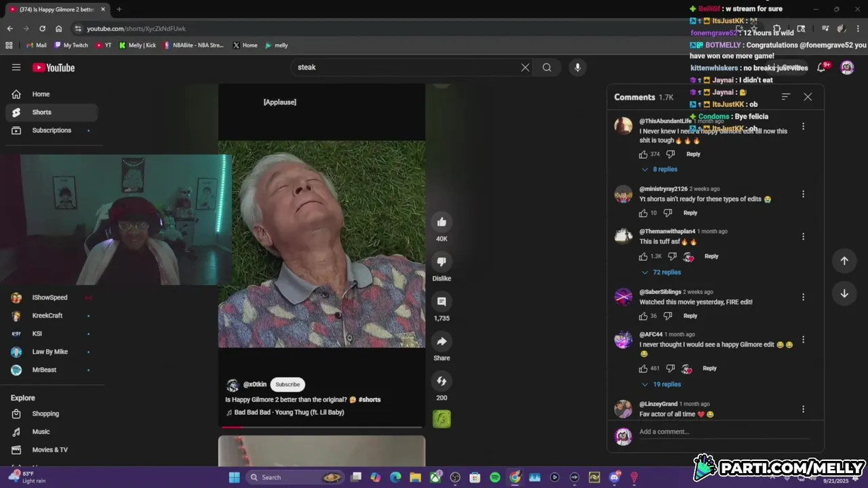This screenshot has height=488, width=868.
Task: Open the My Twitch bookmark
Action: [x=71, y=45]
